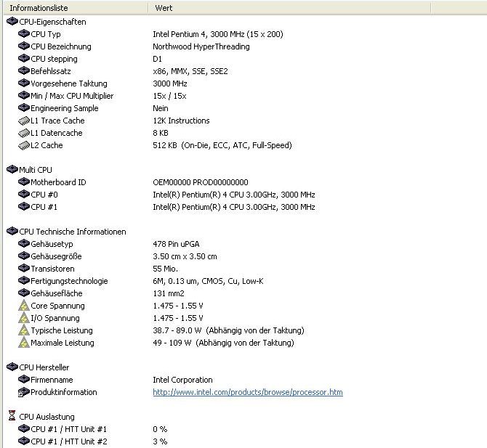487x448 pixels.
Task: Click the hourglass icon beside CPU Auslastung
Action: tap(12, 415)
